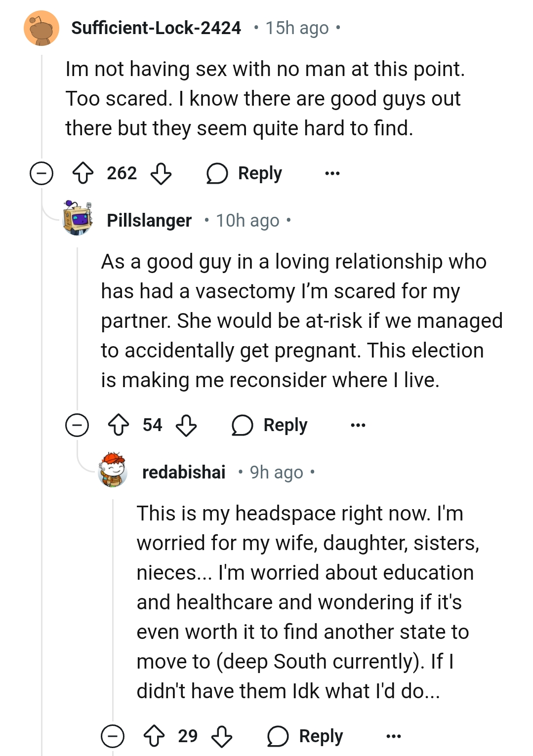
Task: Reply to redabishai's comment
Action: 306,736
